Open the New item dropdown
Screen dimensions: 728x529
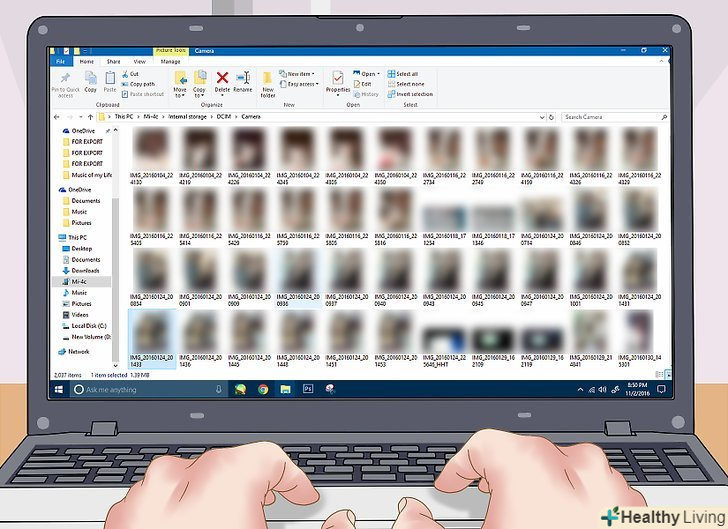click(x=297, y=74)
